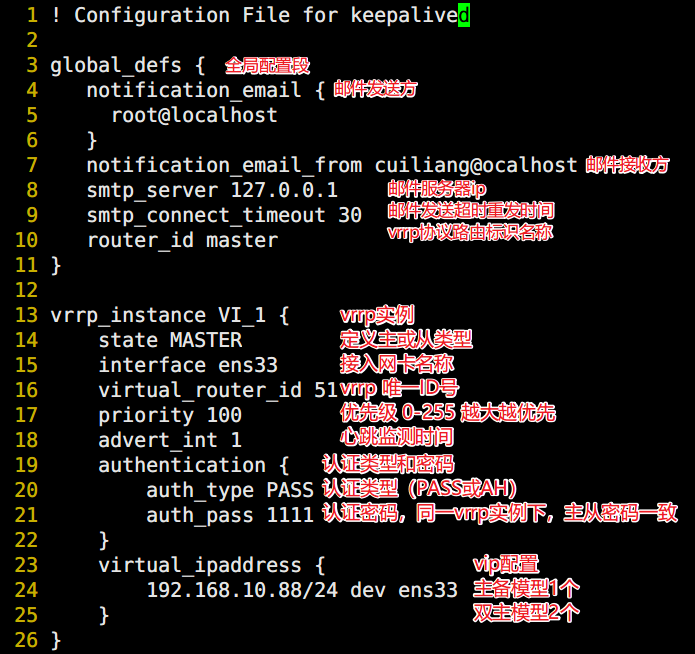Click the notification_email_from setting
The height and width of the screenshot is (654, 695).
[224, 166]
